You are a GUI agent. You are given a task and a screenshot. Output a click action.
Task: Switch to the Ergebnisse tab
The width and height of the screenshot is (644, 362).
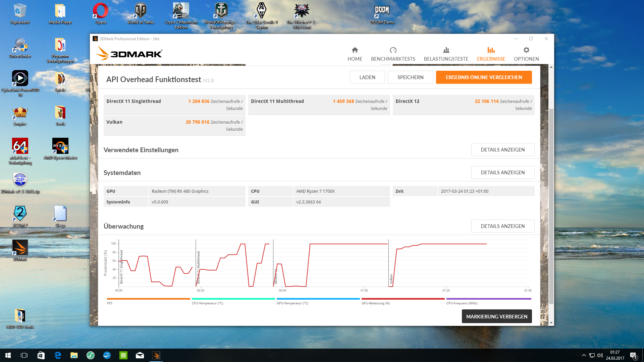click(x=491, y=54)
